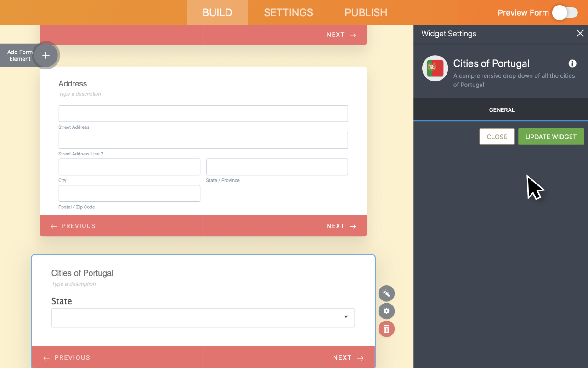Click PREVIOUS on the Address card
588x368 pixels.
click(73, 226)
